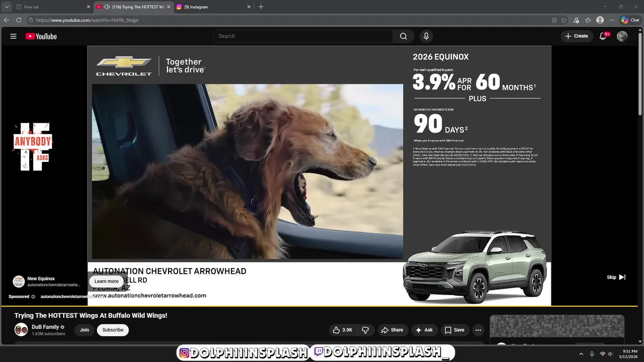Click the browser address bar URL
644x362 pixels.
coord(87,20)
